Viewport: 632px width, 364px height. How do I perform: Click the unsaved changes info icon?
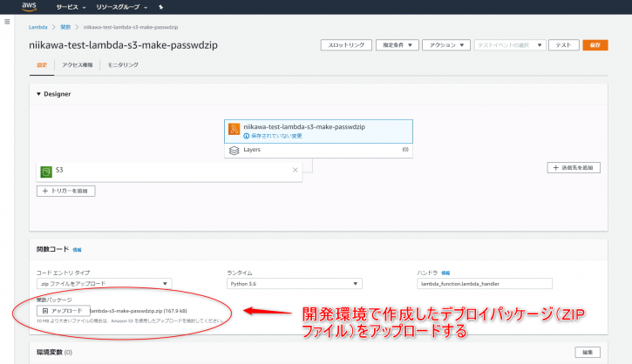point(247,136)
